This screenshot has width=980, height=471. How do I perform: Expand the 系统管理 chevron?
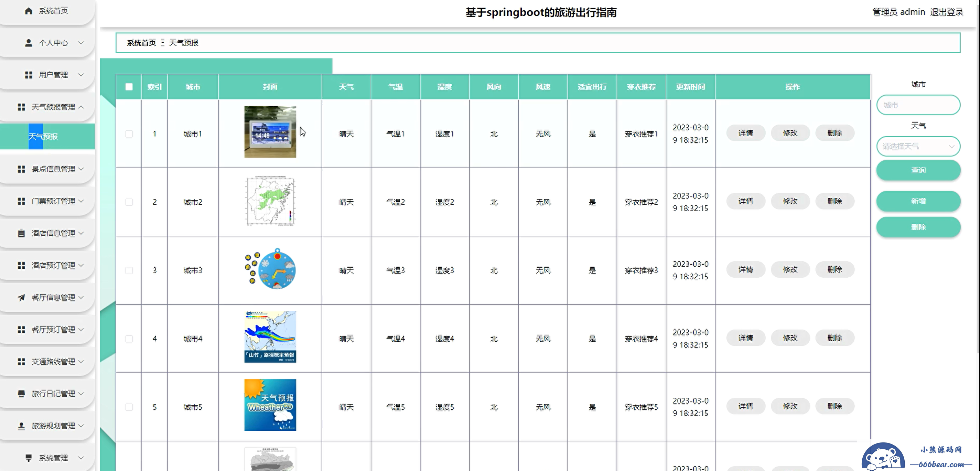[80, 458]
